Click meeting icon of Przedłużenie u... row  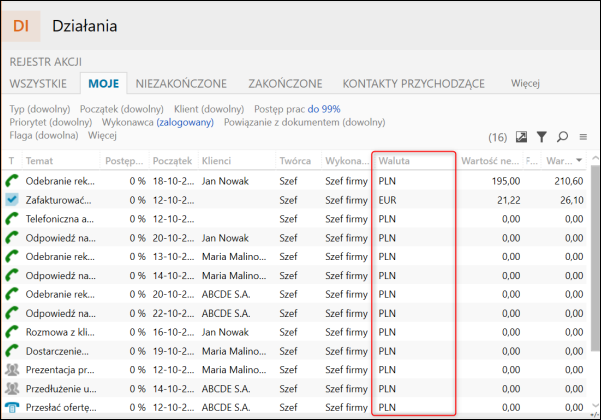(12, 389)
